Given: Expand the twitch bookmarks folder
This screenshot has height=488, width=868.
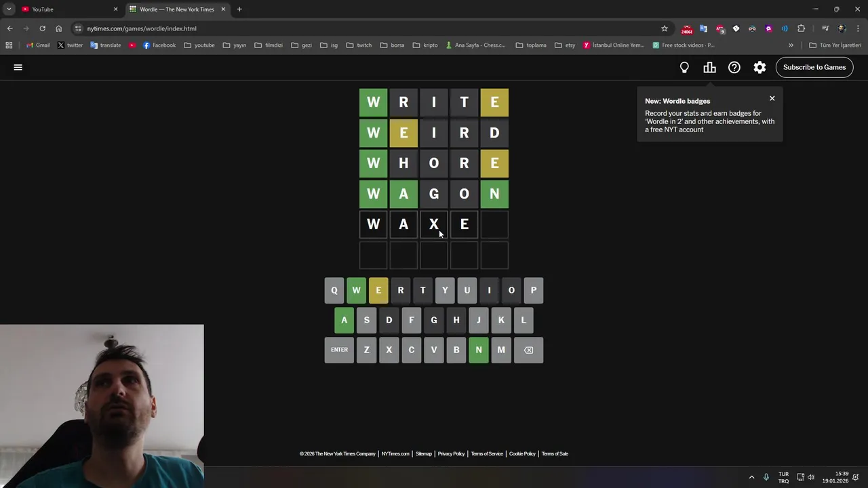Looking at the screenshot, I should coord(359,45).
